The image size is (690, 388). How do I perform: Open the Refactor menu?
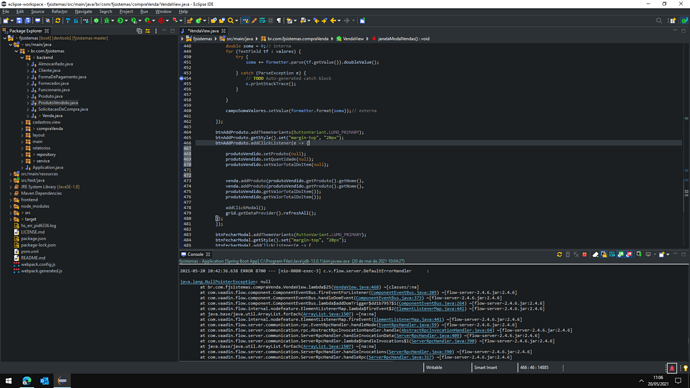(59, 11)
